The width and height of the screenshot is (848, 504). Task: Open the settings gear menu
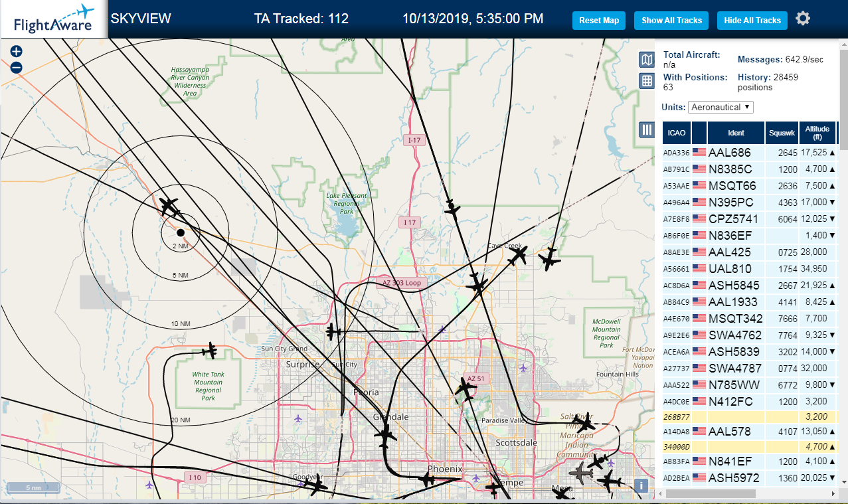pos(803,19)
